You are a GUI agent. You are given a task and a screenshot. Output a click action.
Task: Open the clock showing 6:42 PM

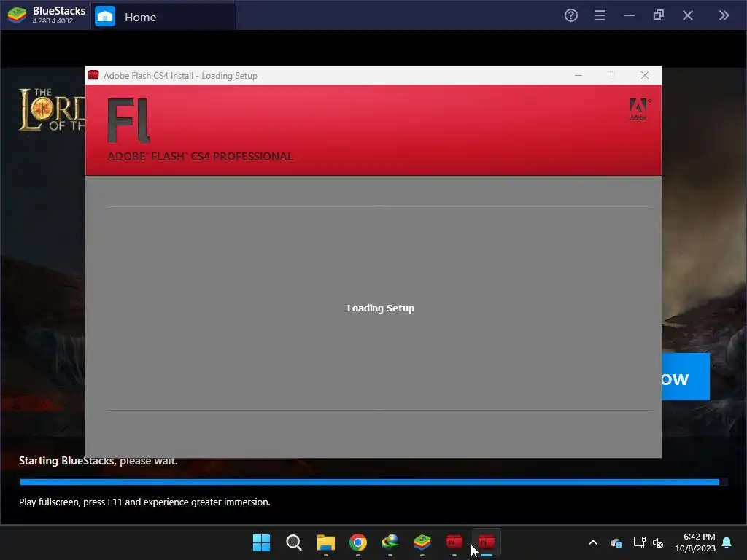pos(695,542)
